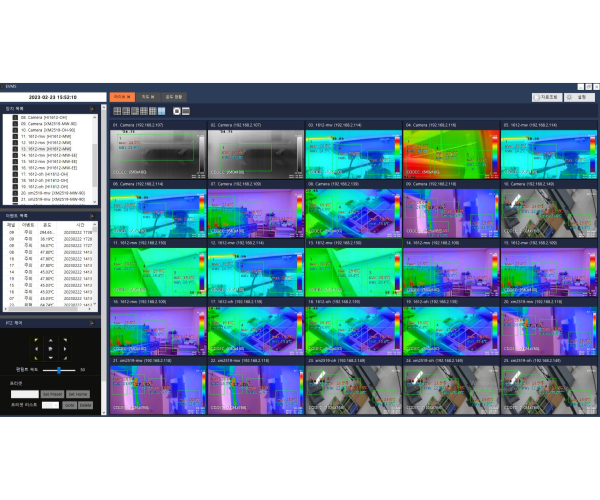The width and height of the screenshot is (600, 500).
Task: Collapse the event list panel header
Action: pos(92,216)
